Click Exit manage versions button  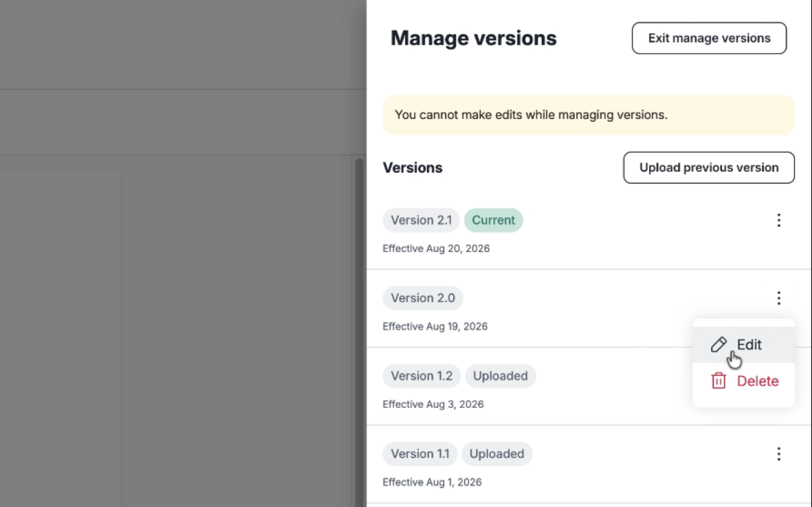[x=709, y=38]
